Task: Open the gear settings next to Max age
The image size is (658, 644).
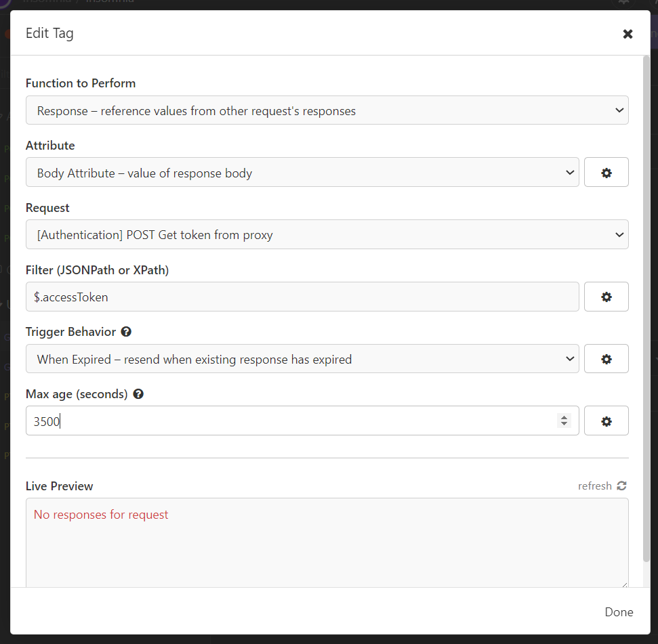Action: 606,421
